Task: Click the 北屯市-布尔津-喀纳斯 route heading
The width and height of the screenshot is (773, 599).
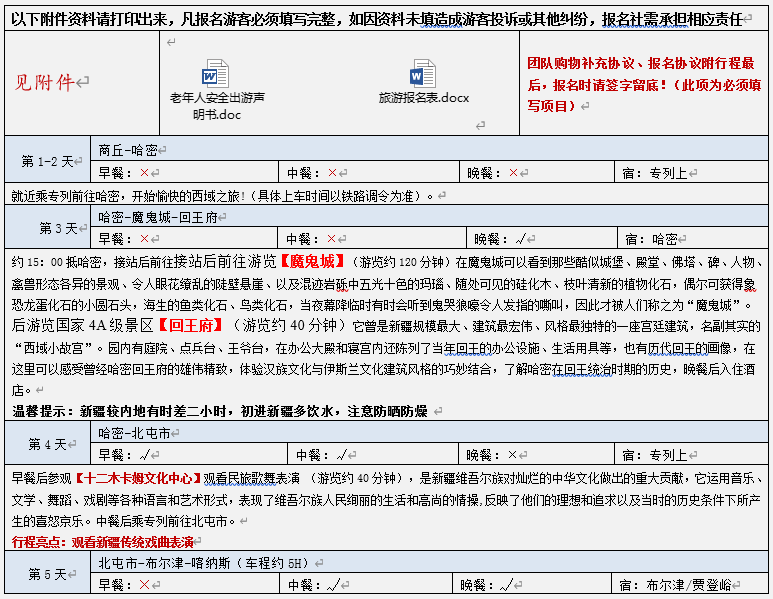Action: click(x=204, y=563)
